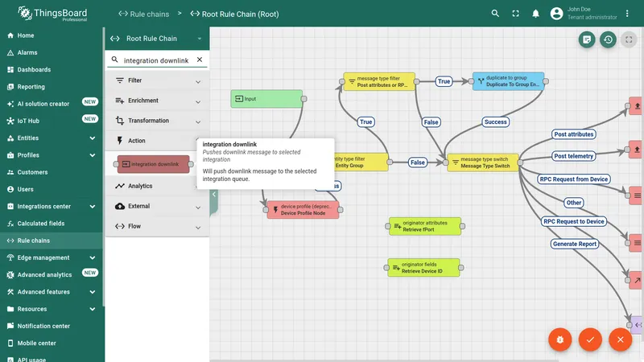The width and height of the screenshot is (644, 362).
Task: Expand Flow node category
Action: click(x=157, y=226)
